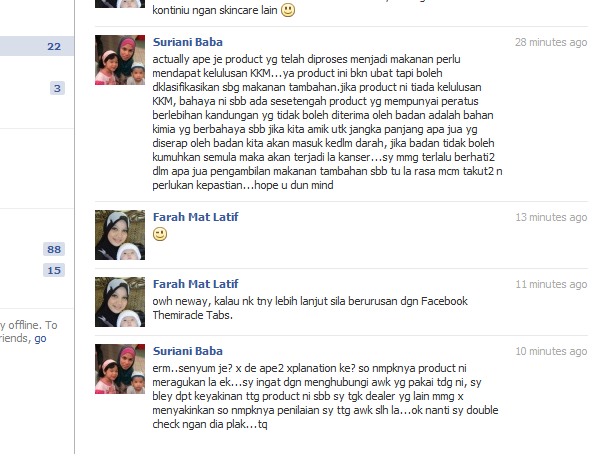
Task: Open Suriani Baba's profile from 28-minute comment
Action: tap(188, 42)
